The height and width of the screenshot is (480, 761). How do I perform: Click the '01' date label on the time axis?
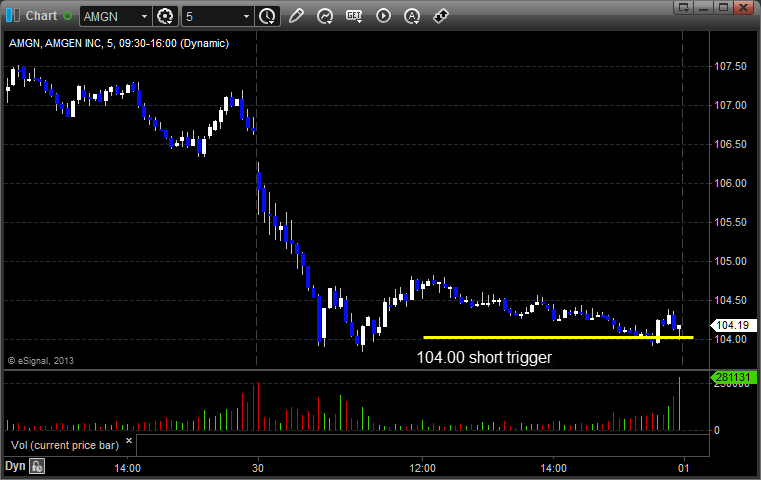point(683,468)
